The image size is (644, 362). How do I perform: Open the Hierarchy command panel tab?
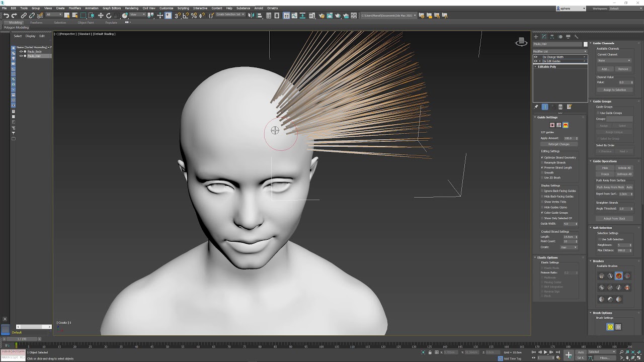coord(552,37)
